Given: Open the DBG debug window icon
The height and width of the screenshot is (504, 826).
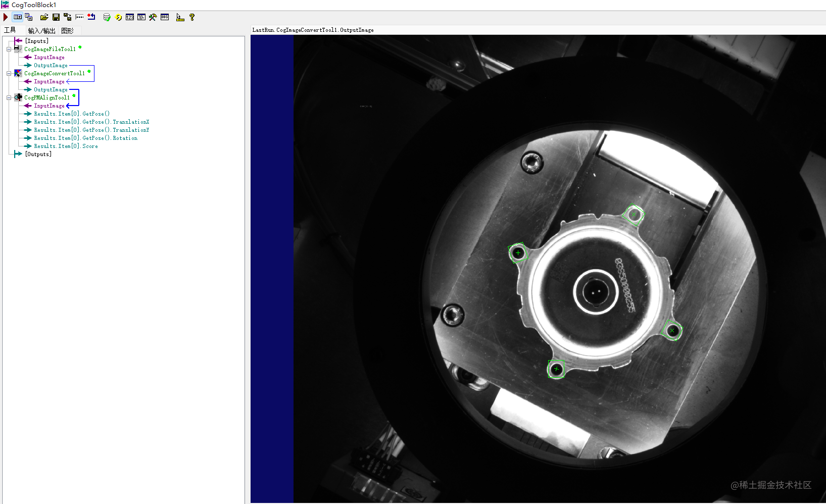Looking at the screenshot, I should [165, 17].
